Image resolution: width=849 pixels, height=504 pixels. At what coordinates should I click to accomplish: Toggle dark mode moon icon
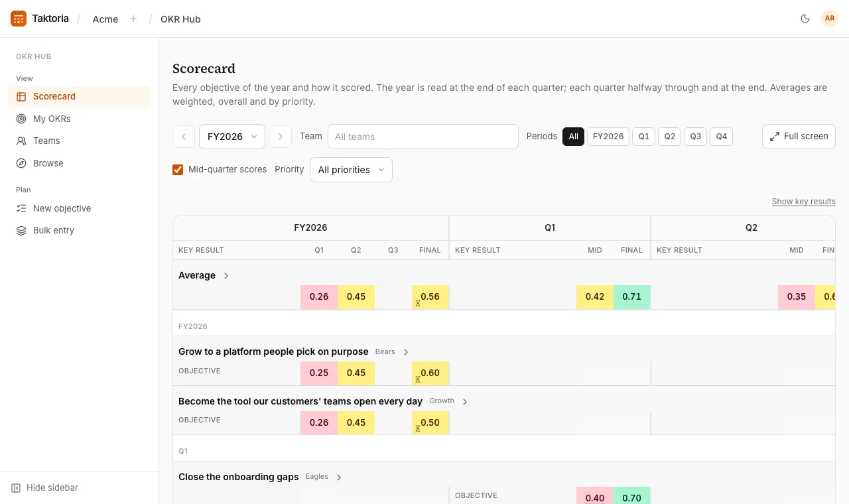[x=805, y=19]
